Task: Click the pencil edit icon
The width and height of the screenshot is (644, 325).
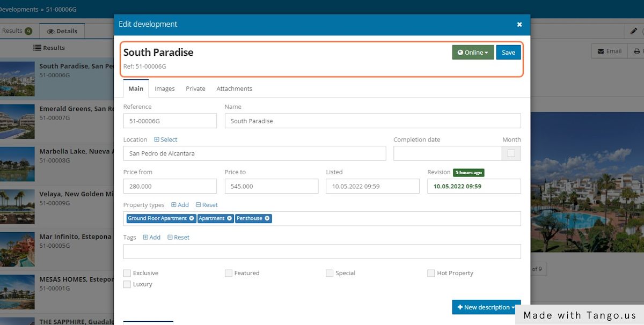Action: (x=634, y=31)
